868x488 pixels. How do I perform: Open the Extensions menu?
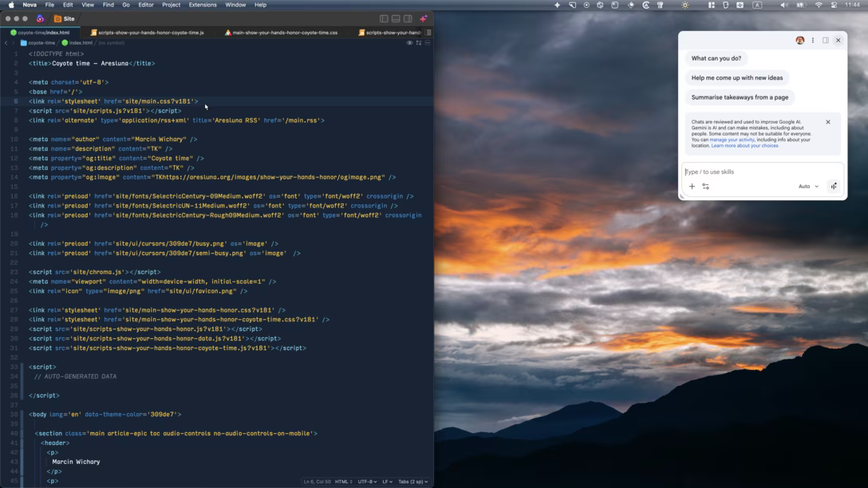203,5
